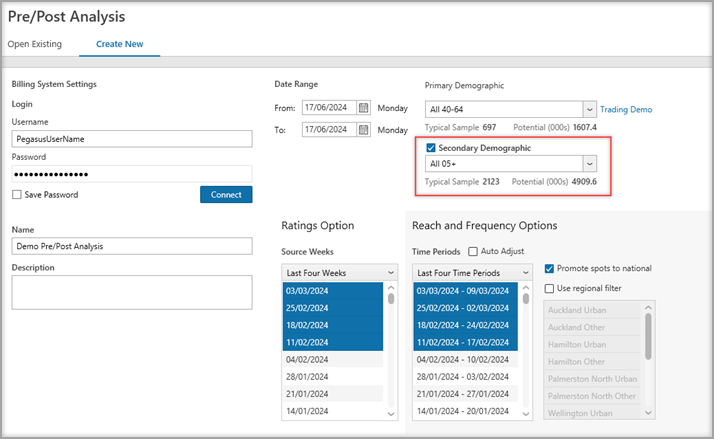The height and width of the screenshot is (439, 714).
Task: Uncheck Promote spots to national
Action: (x=549, y=269)
